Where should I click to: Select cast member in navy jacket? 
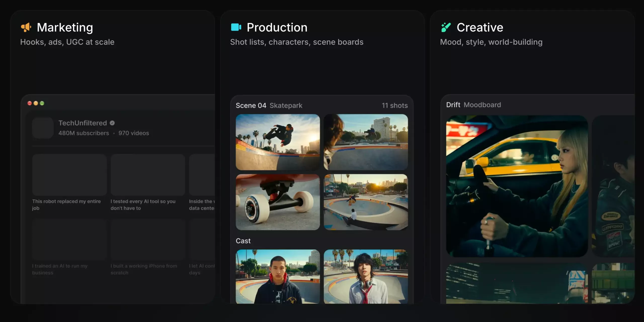(x=278, y=276)
